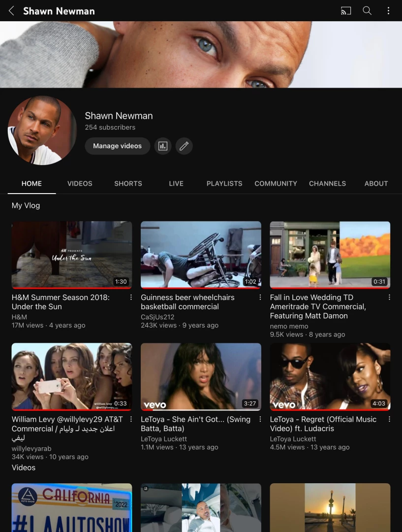
Task: Play the Guinness wheelchair basketball thumbnail
Action: click(x=201, y=255)
